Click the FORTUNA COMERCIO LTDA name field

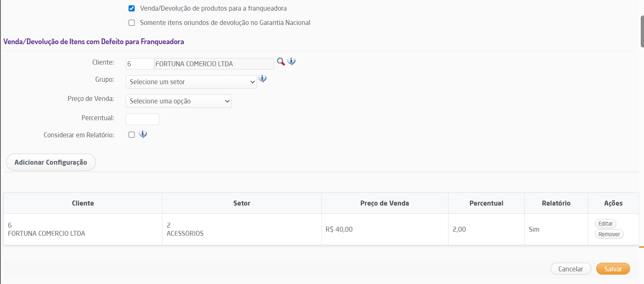click(214, 64)
